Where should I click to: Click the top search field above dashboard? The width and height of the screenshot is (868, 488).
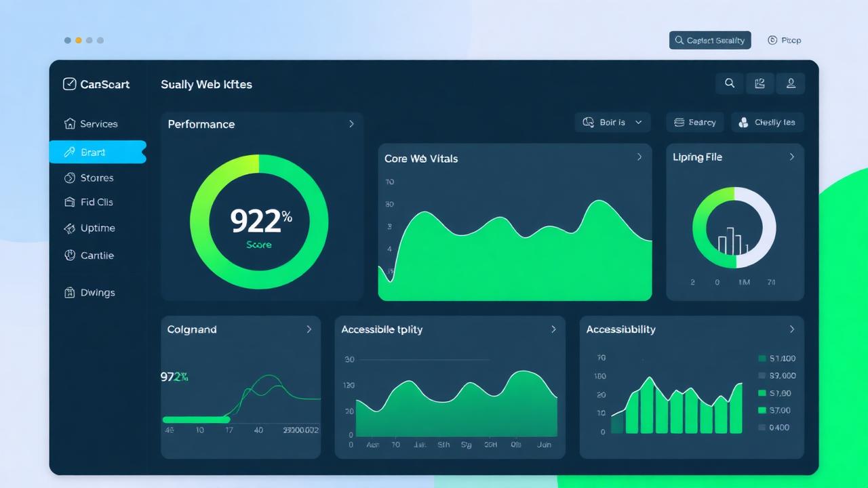(x=710, y=40)
